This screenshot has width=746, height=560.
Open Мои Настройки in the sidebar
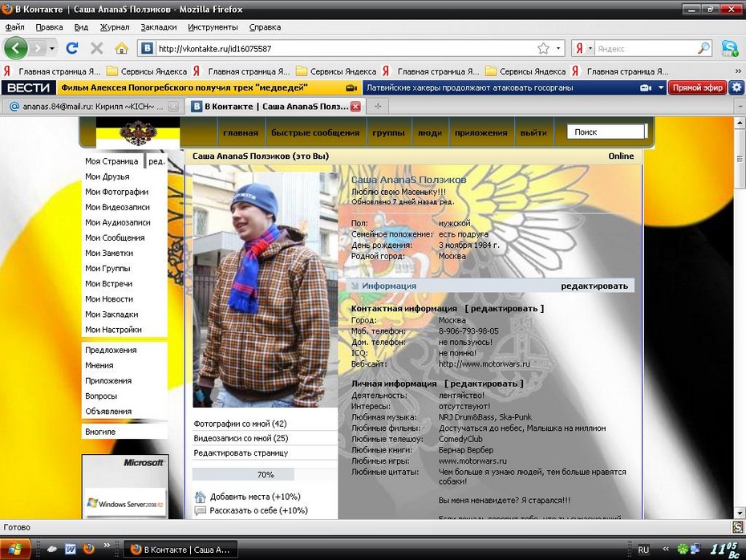tap(113, 329)
